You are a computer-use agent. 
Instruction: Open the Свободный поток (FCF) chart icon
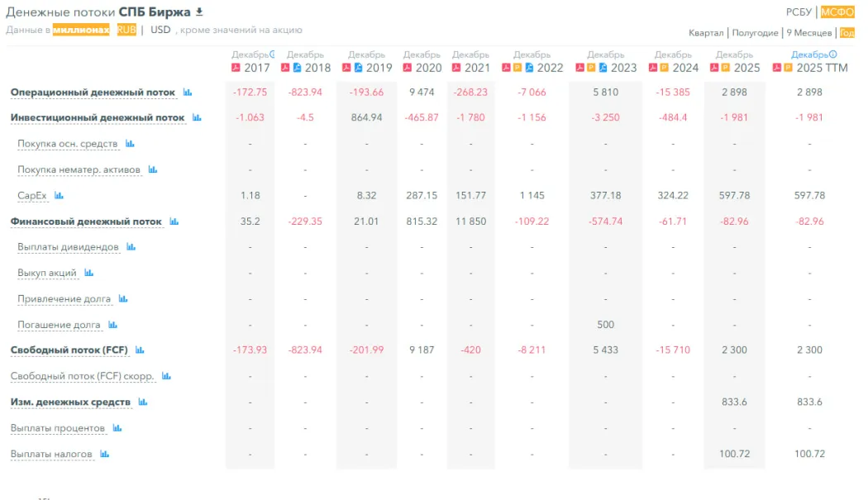(x=140, y=350)
